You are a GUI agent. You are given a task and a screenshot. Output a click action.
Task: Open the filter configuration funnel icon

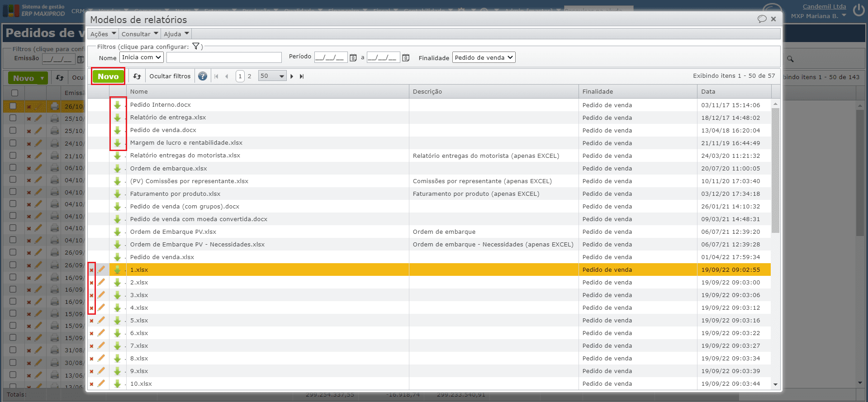196,46
